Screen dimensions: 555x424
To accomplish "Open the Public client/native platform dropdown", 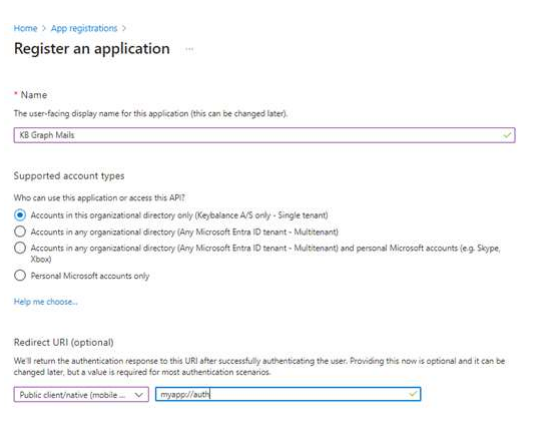I will click(81, 394).
